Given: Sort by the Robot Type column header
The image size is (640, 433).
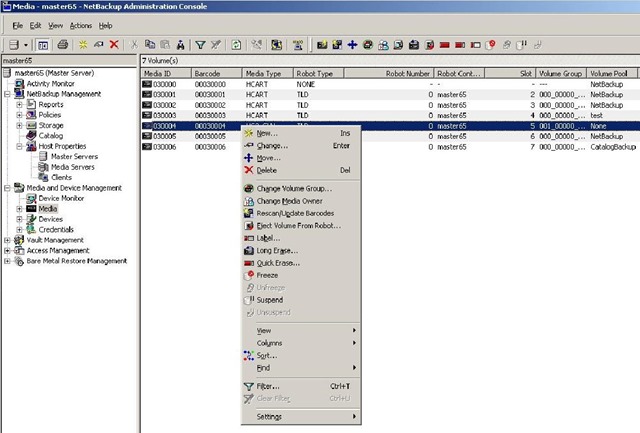Looking at the screenshot, I should click(x=319, y=73).
